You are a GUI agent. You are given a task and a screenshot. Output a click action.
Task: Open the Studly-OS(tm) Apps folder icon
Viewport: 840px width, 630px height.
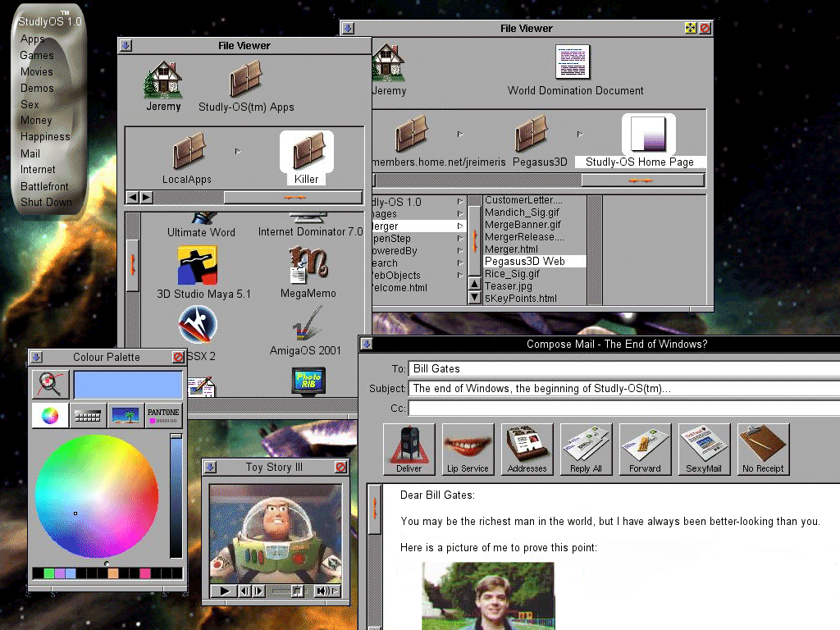tap(245, 78)
